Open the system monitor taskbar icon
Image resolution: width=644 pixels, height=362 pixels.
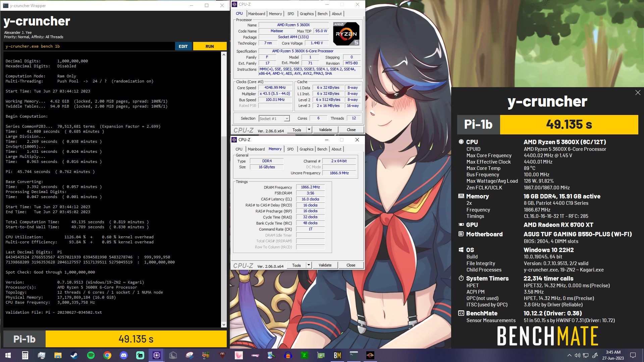pyautogui.click(x=41, y=355)
